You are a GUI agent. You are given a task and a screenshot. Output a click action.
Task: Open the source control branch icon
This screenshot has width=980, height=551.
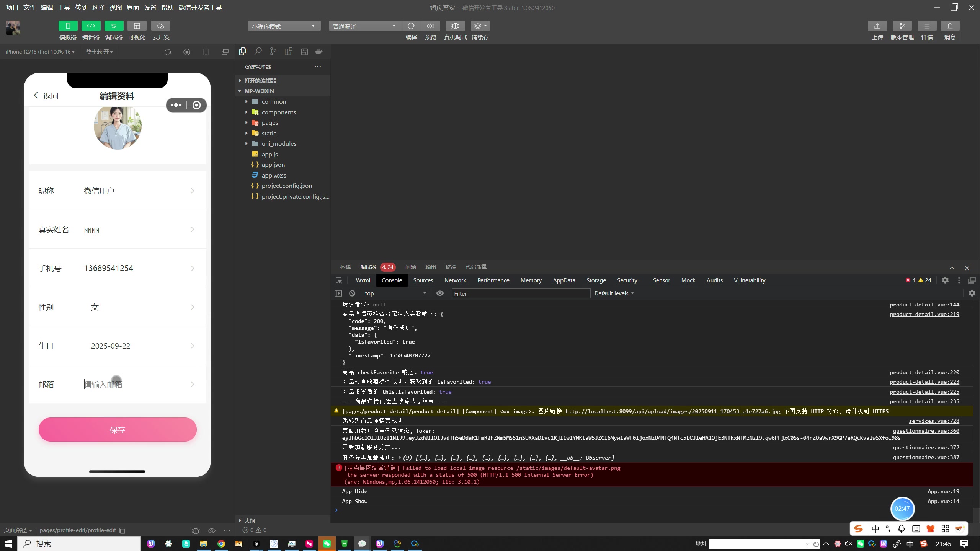click(x=273, y=52)
